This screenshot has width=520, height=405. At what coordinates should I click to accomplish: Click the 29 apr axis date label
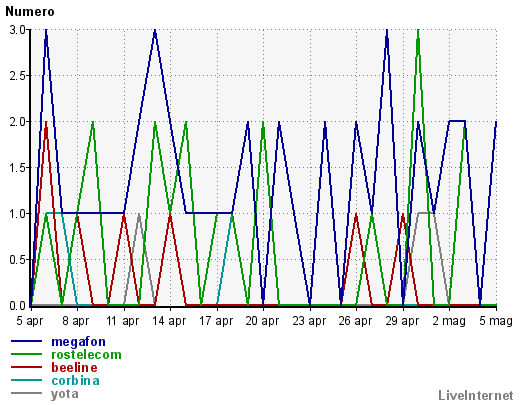(402, 321)
